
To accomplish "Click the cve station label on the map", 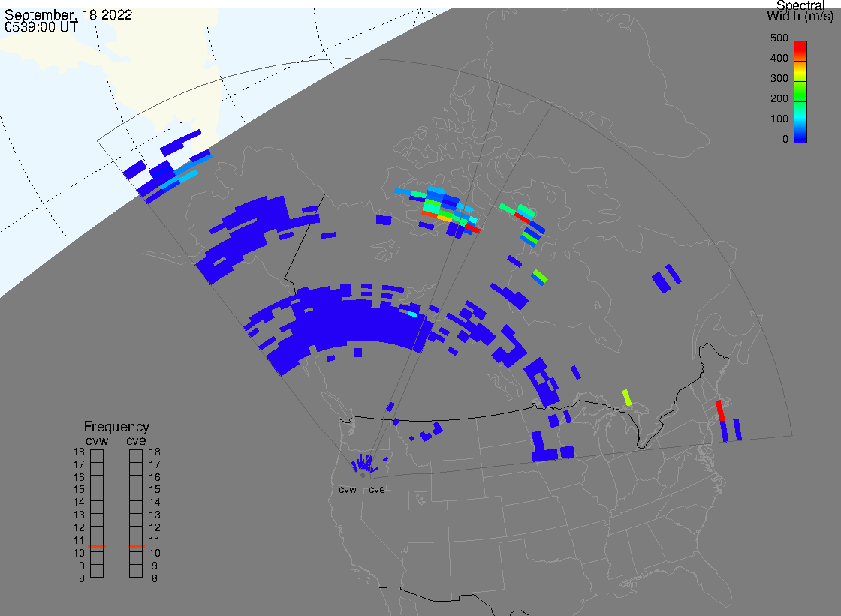I will (376, 490).
